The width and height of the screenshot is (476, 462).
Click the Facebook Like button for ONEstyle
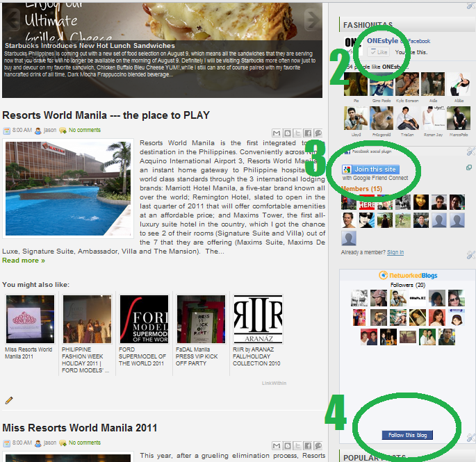(378, 52)
